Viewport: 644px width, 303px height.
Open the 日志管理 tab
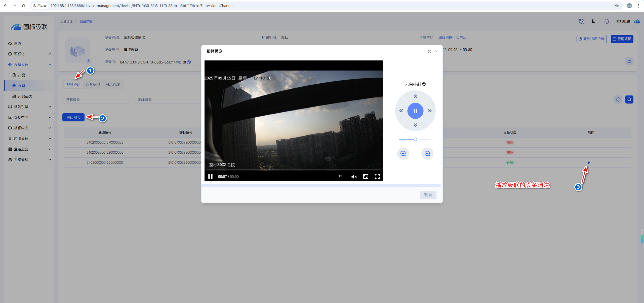click(x=112, y=84)
